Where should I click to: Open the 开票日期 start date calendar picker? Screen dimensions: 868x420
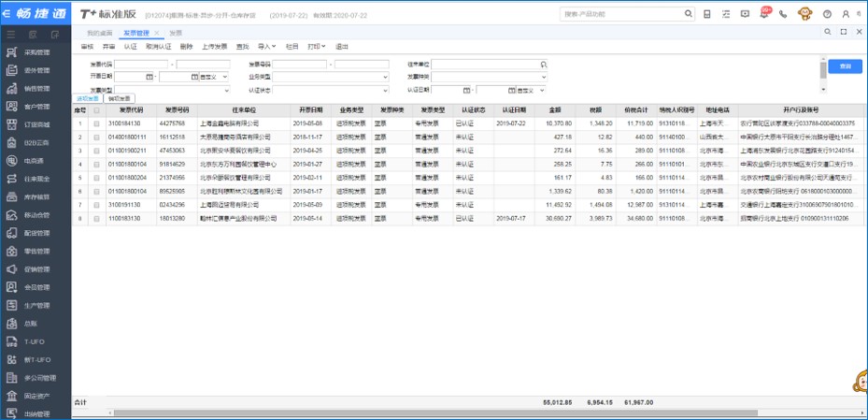[x=149, y=77]
